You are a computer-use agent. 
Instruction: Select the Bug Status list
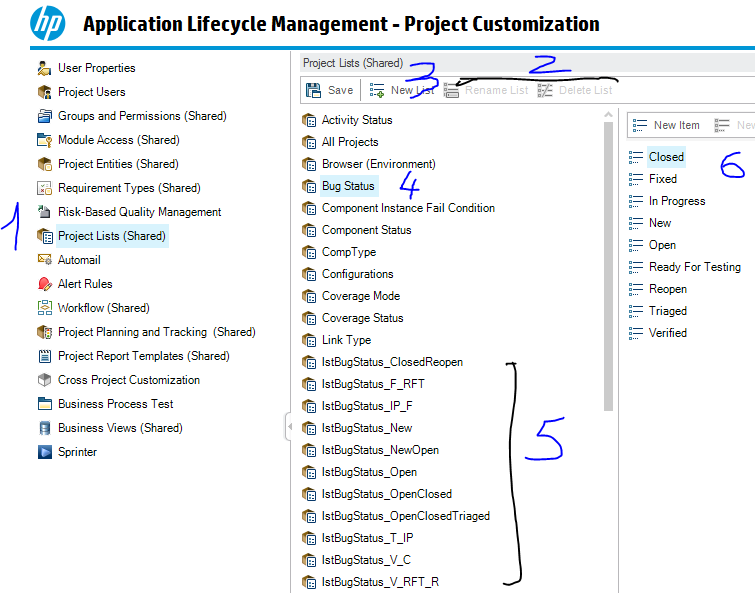tap(347, 186)
